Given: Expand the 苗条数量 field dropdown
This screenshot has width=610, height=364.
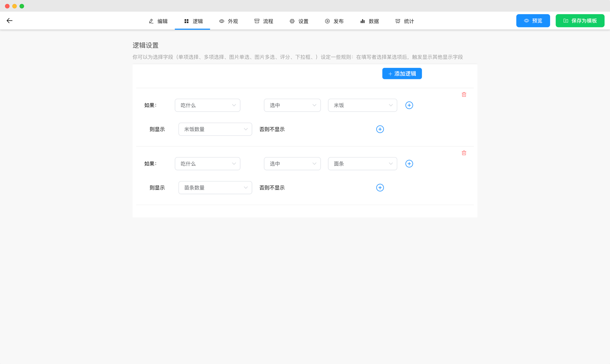Looking at the screenshot, I should click(x=215, y=188).
